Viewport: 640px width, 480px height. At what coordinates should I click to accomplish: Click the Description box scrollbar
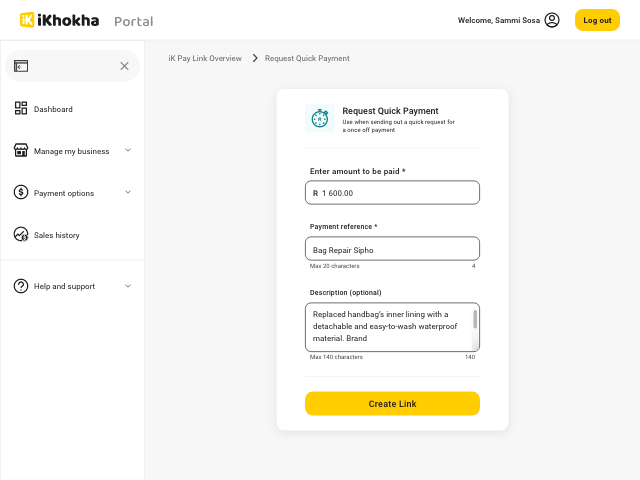click(x=475, y=319)
